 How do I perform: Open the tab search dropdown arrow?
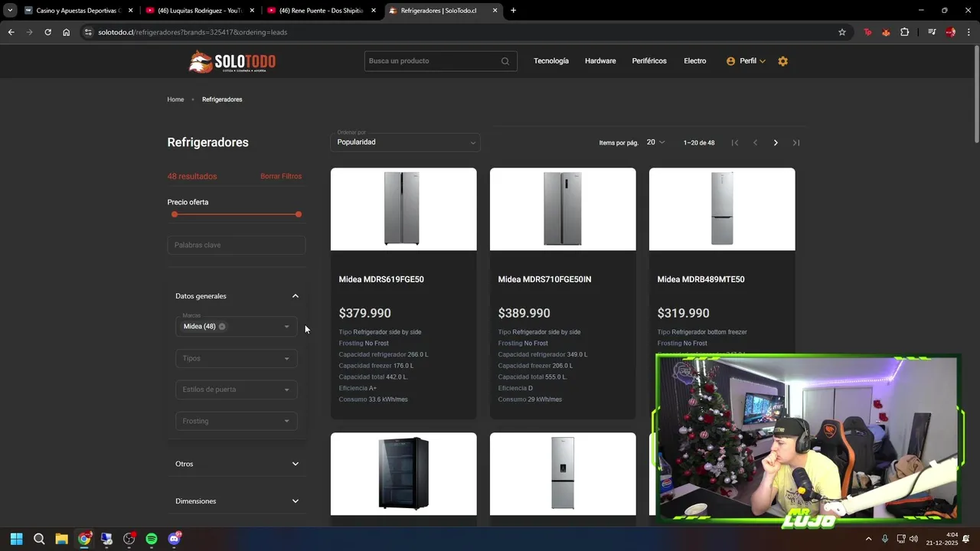[x=10, y=11]
